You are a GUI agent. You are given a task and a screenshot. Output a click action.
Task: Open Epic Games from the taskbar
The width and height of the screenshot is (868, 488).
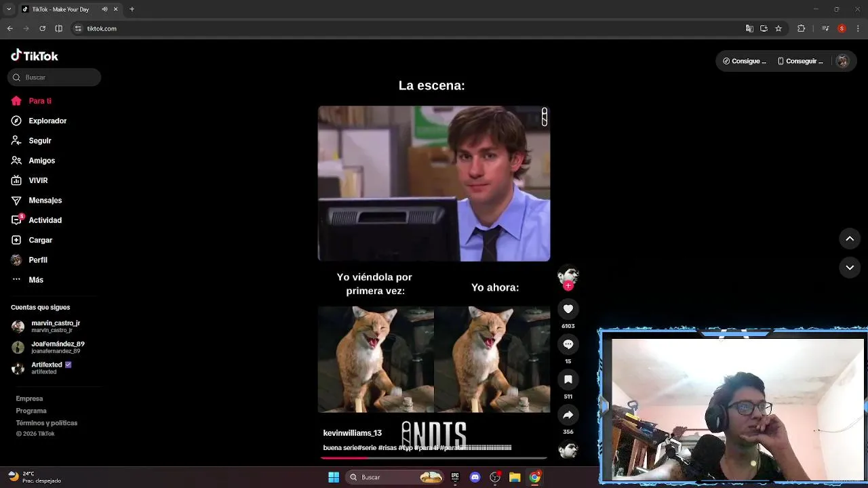(x=455, y=477)
